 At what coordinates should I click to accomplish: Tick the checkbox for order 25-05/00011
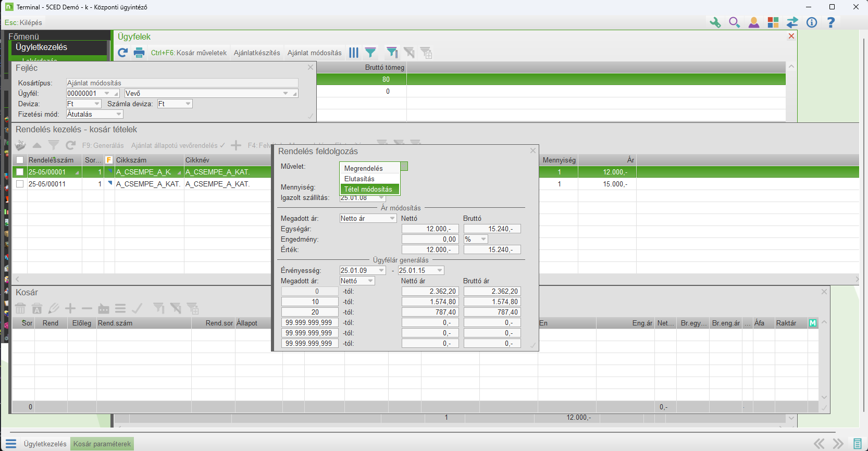[x=20, y=184]
